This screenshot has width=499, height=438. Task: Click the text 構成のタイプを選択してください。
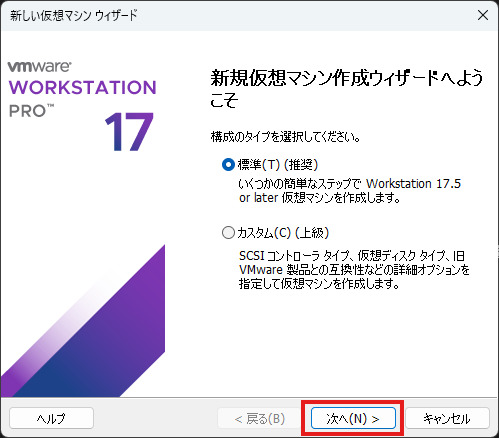(x=286, y=137)
